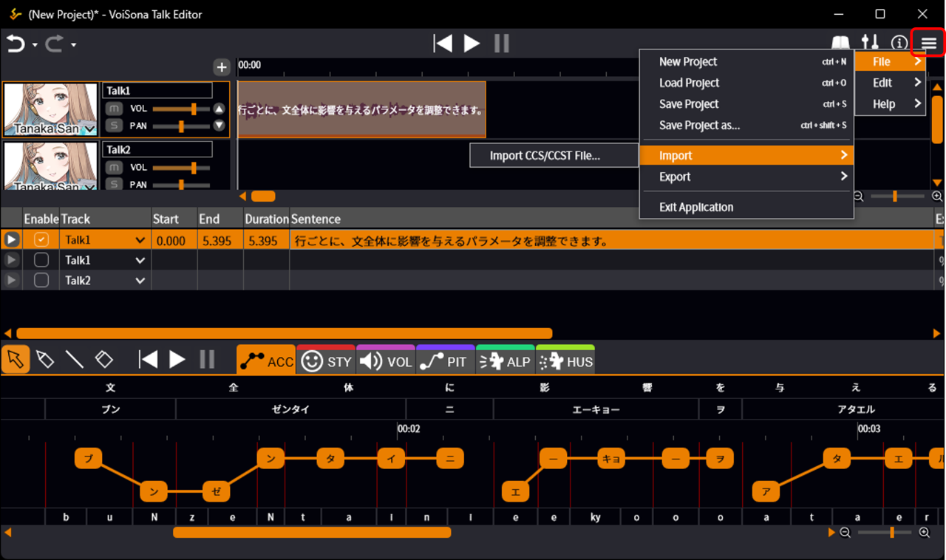The width and height of the screenshot is (946, 560).
Task: Open the Tanaka San voice selector dropdown
Action: (x=90, y=130)
